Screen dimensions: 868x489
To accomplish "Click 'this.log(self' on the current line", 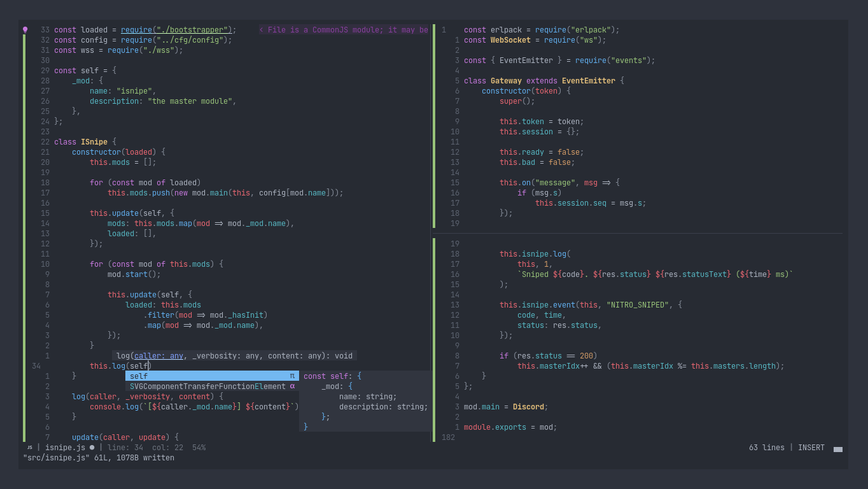I will 118,365.
